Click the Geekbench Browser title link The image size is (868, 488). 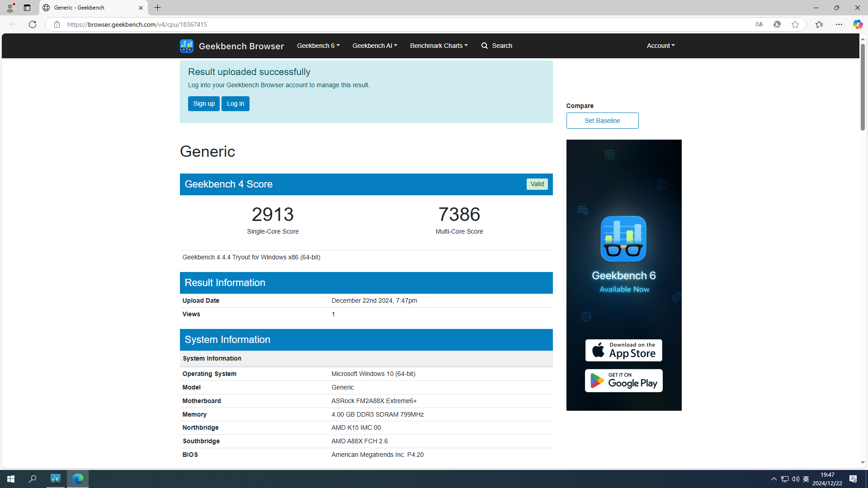tap(241, 46)
